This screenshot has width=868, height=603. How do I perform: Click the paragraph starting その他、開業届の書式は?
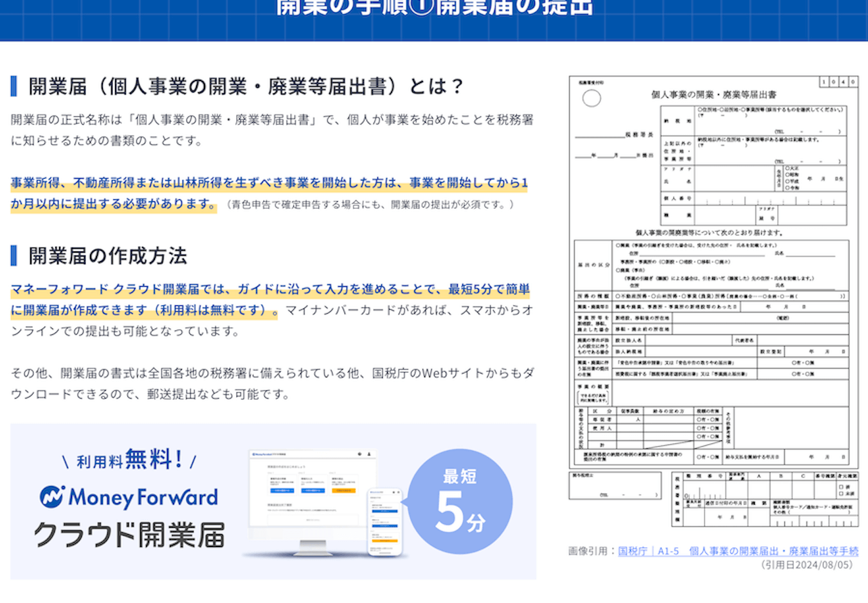[272, 384]
